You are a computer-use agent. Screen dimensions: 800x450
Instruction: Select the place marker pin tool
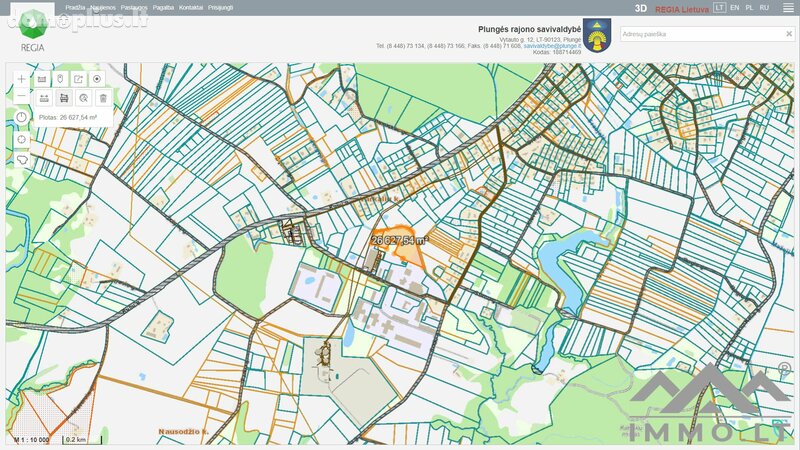point(60,79)
